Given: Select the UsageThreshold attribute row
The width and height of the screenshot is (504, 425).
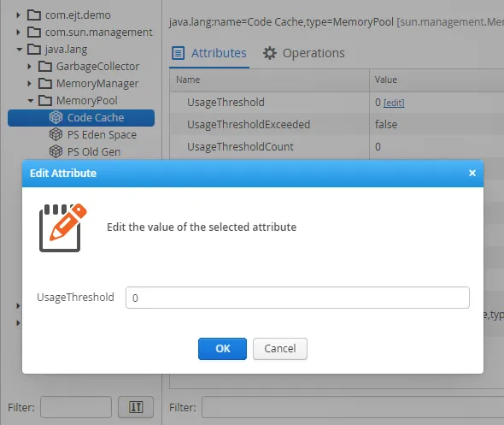Looking at the screenshot, I should point(337,103).
